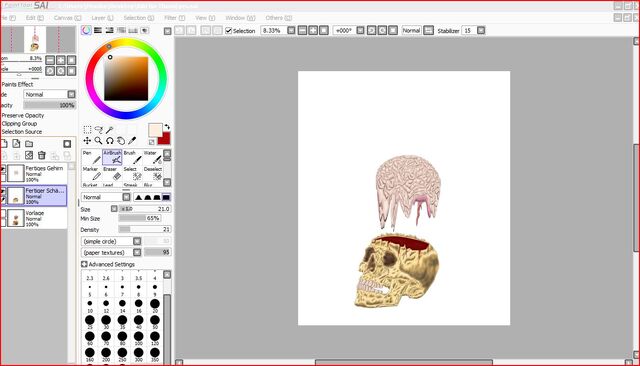Toggle the RGB slider panel icon
The width and height of the screenshot is (640, 366).
click(98, 31)
